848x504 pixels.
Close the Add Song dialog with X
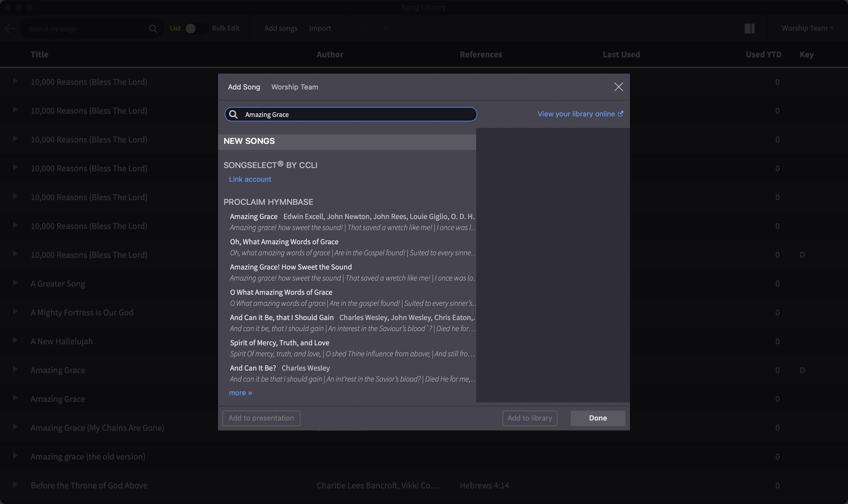[x=618, y=87]
